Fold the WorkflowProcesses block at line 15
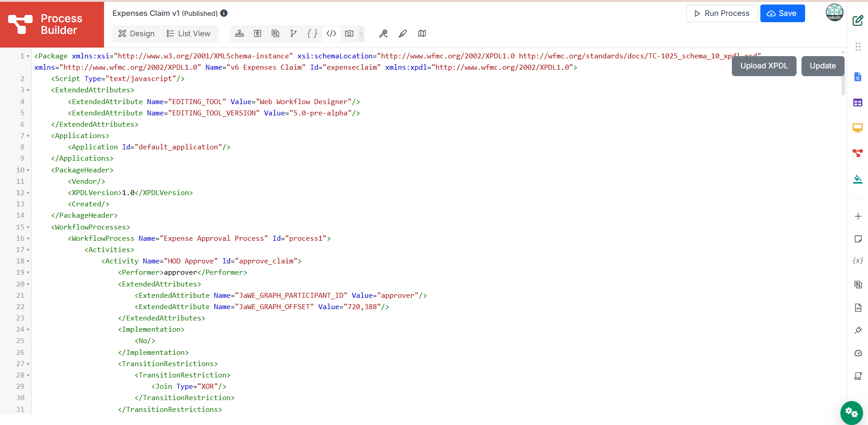 (x=28, y=227)
